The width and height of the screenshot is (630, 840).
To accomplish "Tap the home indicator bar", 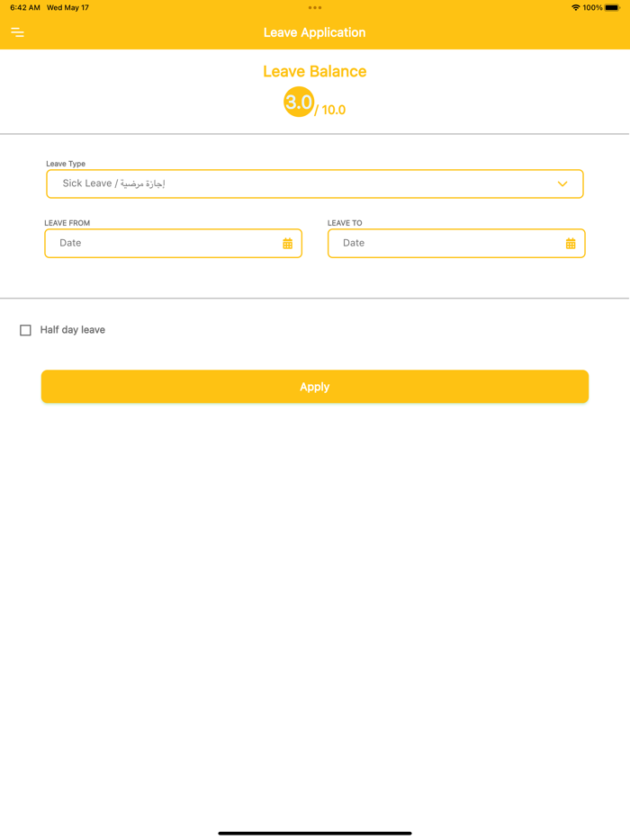I will pyautogui.click(x=315, y=833).
